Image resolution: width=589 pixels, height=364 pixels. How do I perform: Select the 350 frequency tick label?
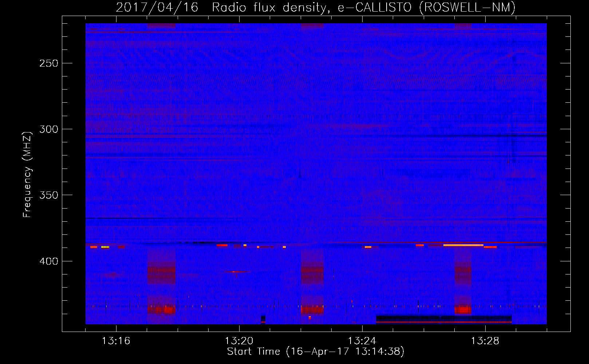(x=49, y=195)
